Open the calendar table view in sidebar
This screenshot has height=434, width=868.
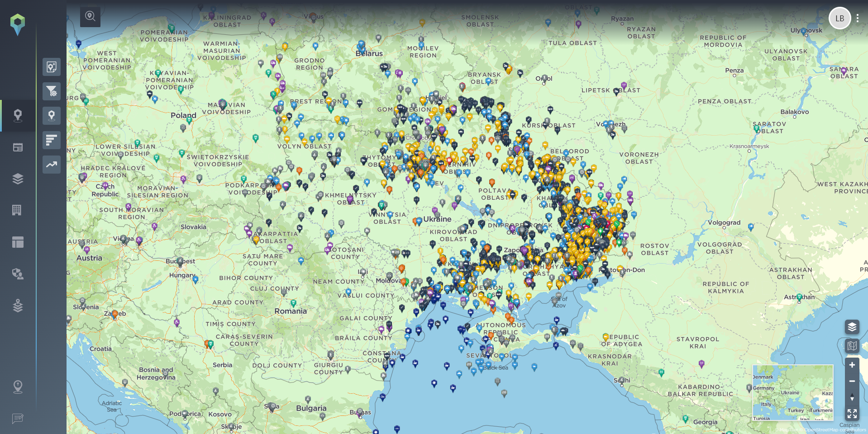(x=18, y=147)
